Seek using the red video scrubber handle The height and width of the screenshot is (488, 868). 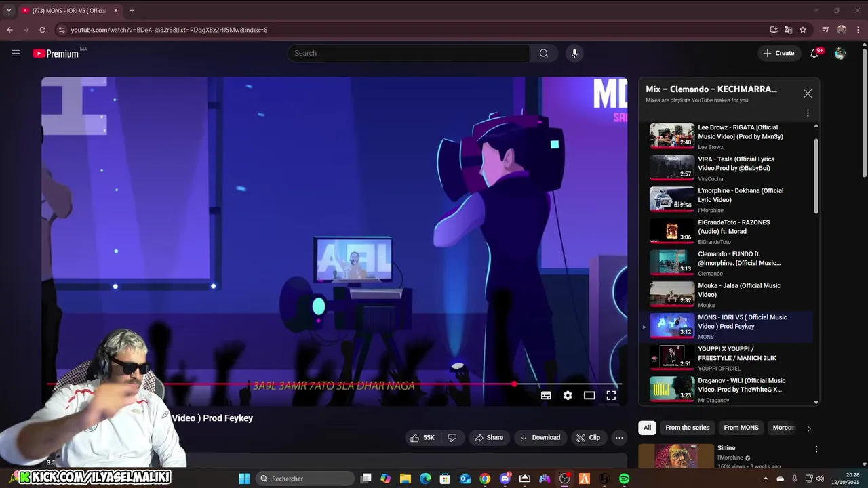(515, 384)
